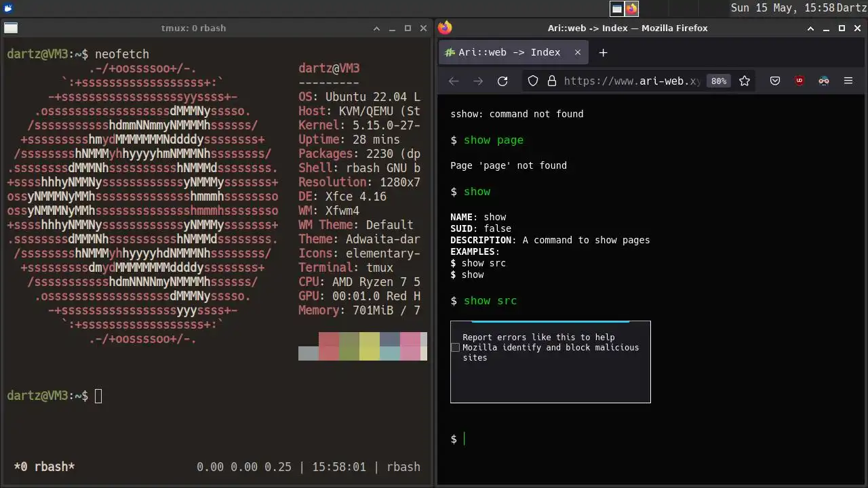
Task: Close the Ari::web -> Index tab
Action: click(578, 52)
